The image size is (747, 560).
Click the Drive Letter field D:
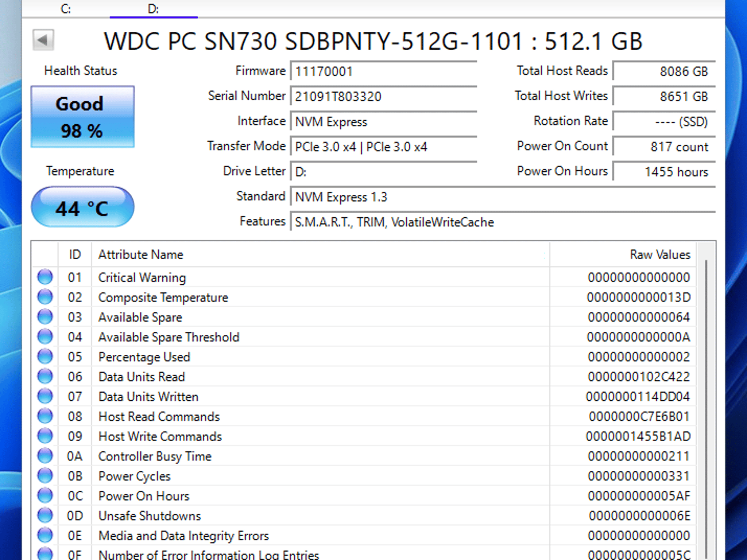[x=384, y=172]
